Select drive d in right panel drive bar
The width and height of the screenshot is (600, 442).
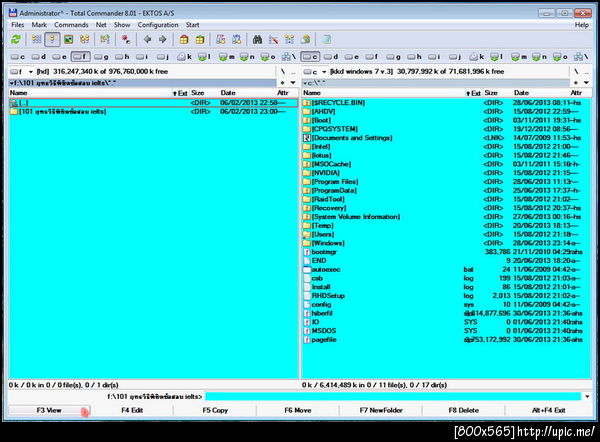pyautogui.click(x=331, y=57)
